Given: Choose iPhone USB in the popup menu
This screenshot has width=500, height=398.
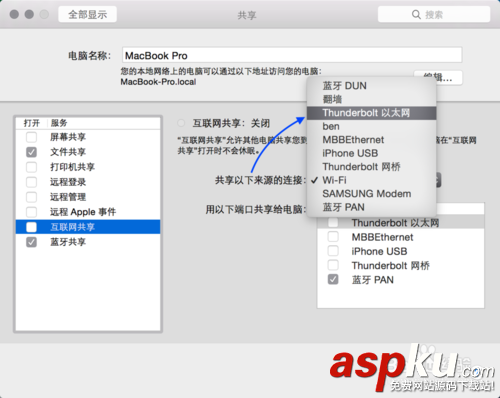Looking at the screenshot, I should (371, 153).
